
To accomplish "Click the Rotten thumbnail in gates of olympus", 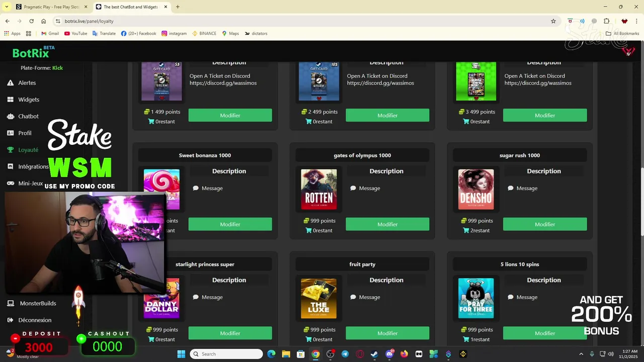I will point(319,189).
